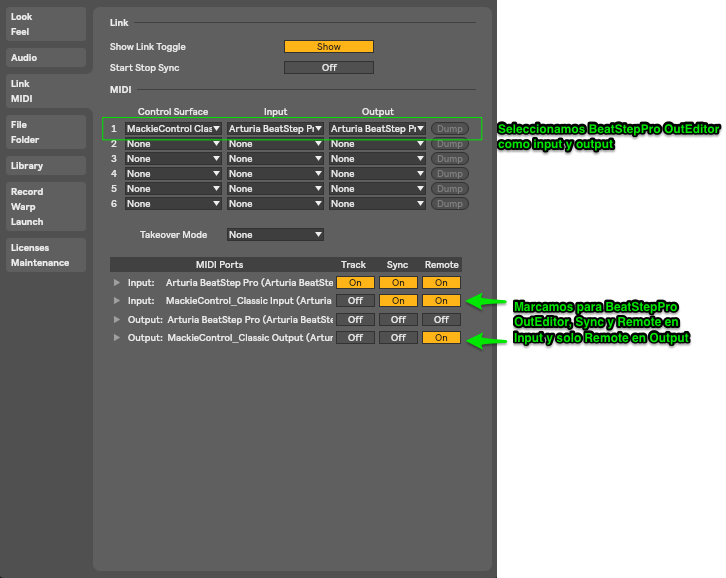Open Input dropdown for row 4
The image size is (726, 578).
275,174
